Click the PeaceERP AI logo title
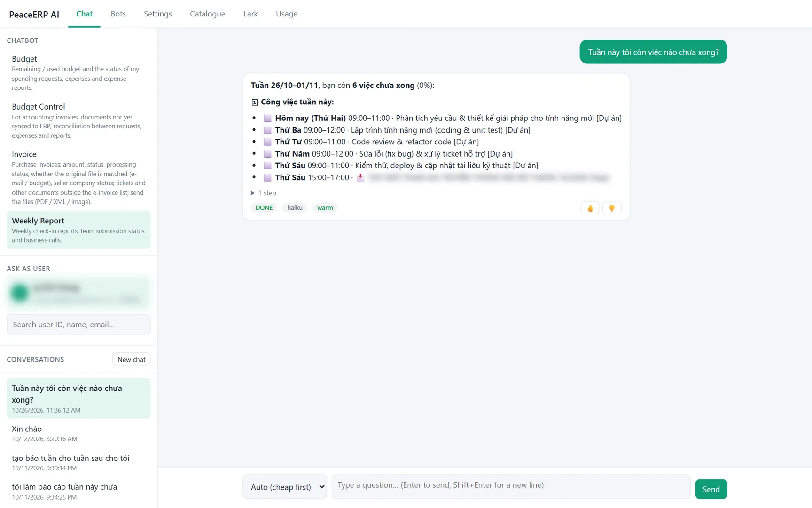Viewport: 812px width, 508px height. point(34,15)
